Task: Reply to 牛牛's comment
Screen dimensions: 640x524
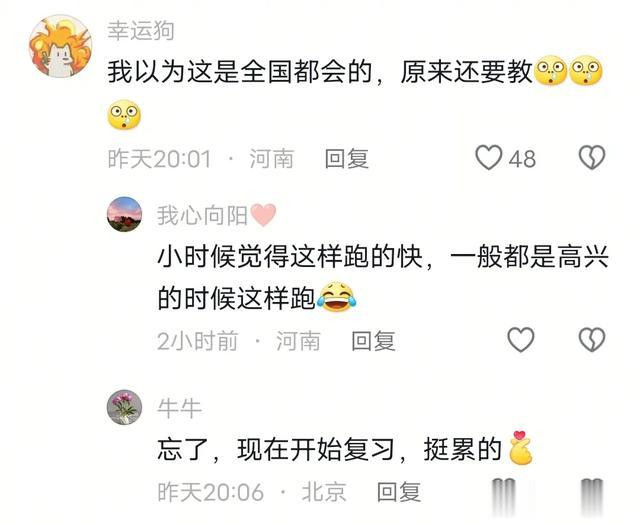Action: coord(399,492)
